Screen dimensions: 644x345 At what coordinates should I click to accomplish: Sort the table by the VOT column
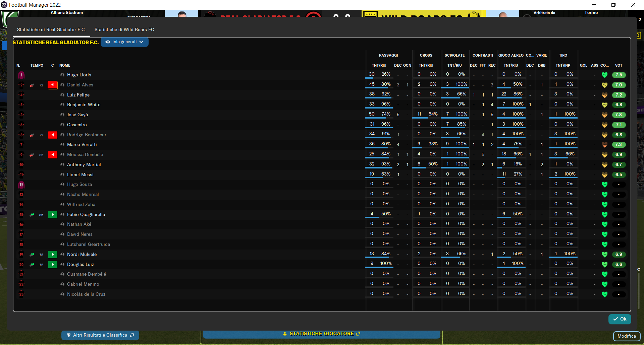point(619,66)
